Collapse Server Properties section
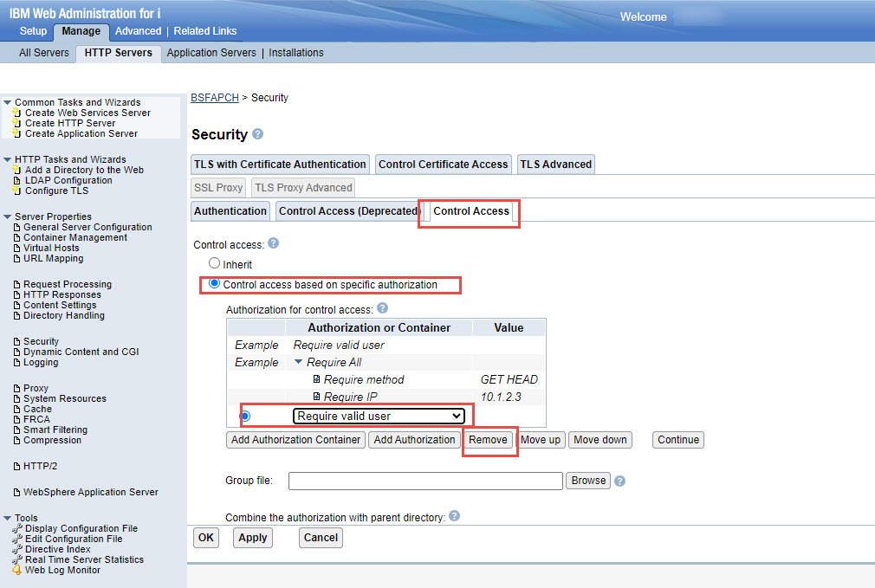875x588 pixels. tap(7, 216)
